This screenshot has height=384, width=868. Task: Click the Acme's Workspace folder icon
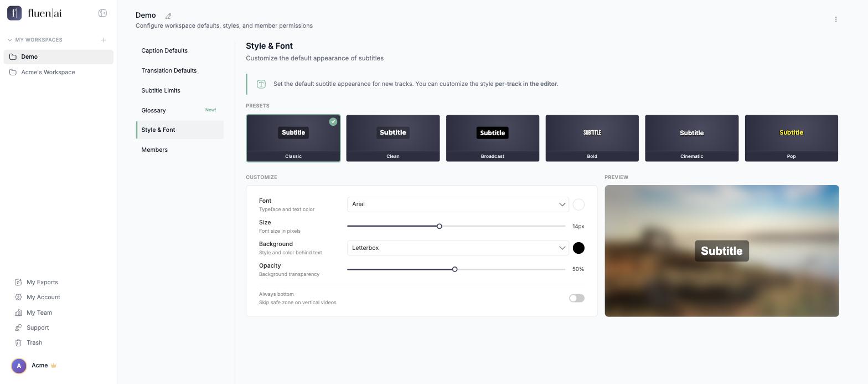tap(13, 72)
